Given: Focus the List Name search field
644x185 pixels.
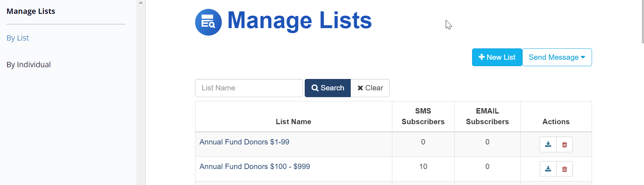Looking at the screenshot, I should pyautogui.click(x=249, y=88).
